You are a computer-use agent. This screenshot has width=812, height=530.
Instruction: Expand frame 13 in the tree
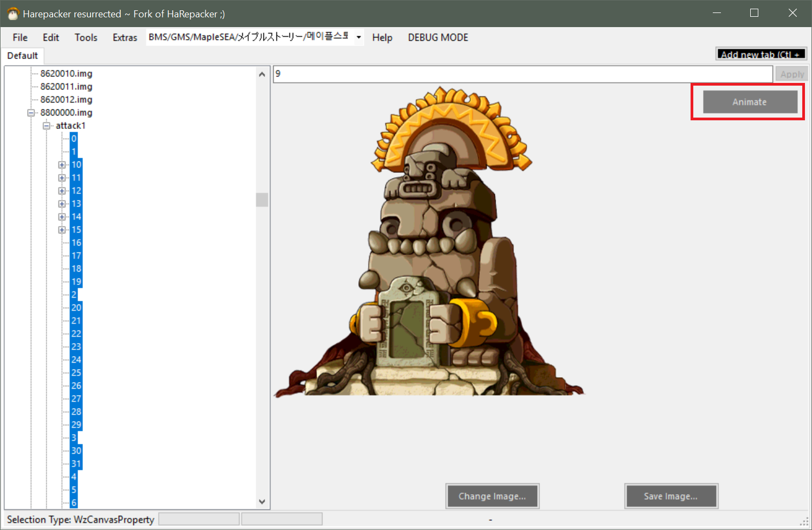pyautogui.click(x=62, y=203)
